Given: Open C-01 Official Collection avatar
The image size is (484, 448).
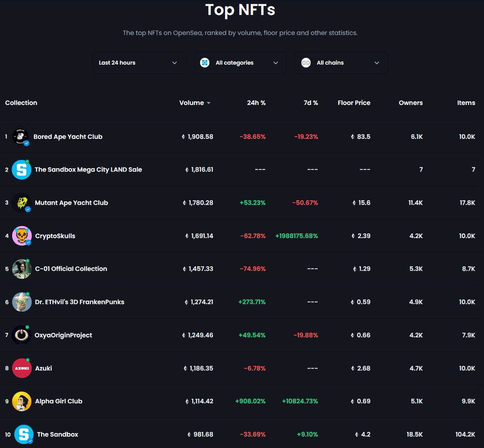Looking at the screenshot, I should coord(22,269).
